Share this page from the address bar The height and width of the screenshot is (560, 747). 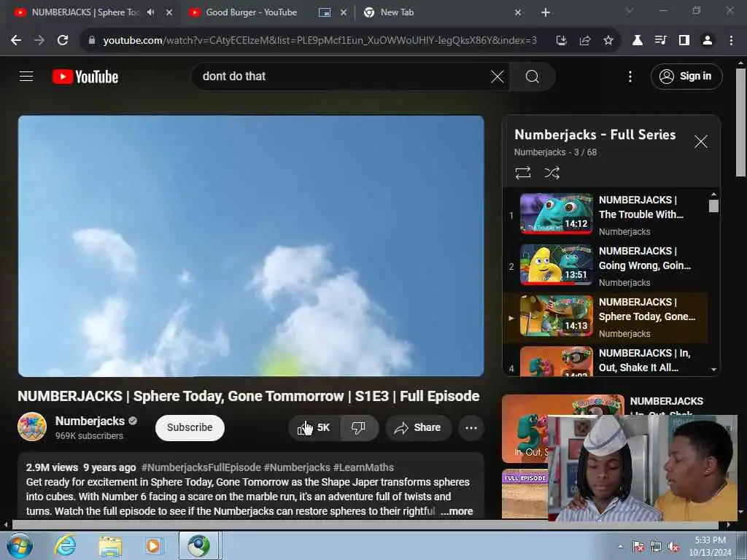[x=585, y=41]
